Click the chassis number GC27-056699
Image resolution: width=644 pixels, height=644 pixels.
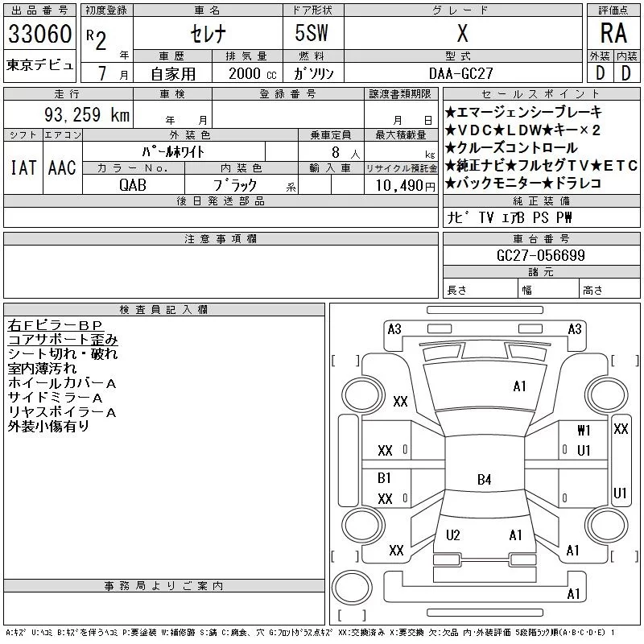pyautogui.click(x=541, y=255)
